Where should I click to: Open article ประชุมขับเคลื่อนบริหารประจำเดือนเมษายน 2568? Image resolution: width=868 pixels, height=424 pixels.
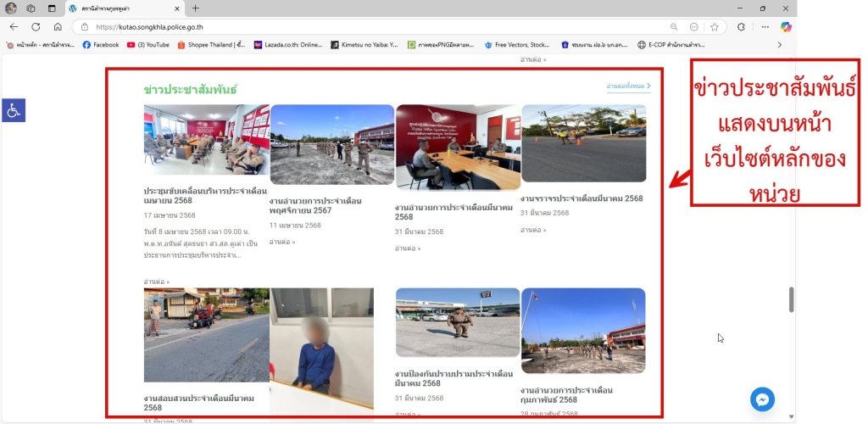pyautogui.click(x=206, y=197)
